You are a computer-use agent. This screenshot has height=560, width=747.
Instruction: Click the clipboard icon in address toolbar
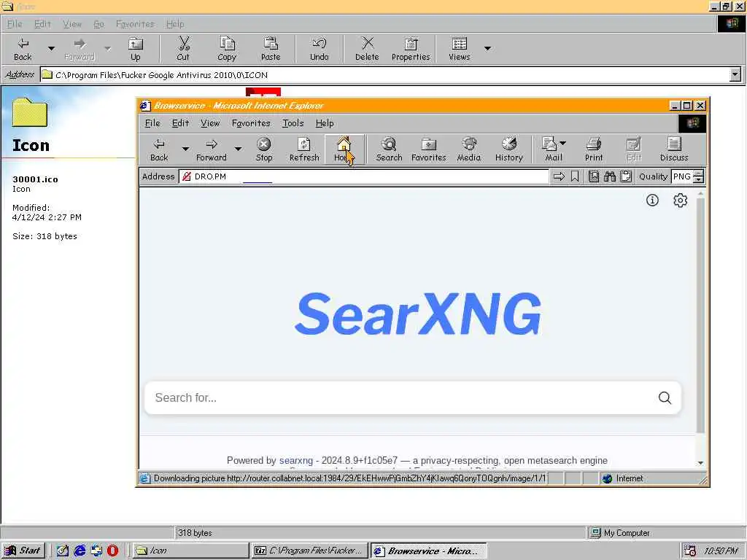(x=626, y=176)
